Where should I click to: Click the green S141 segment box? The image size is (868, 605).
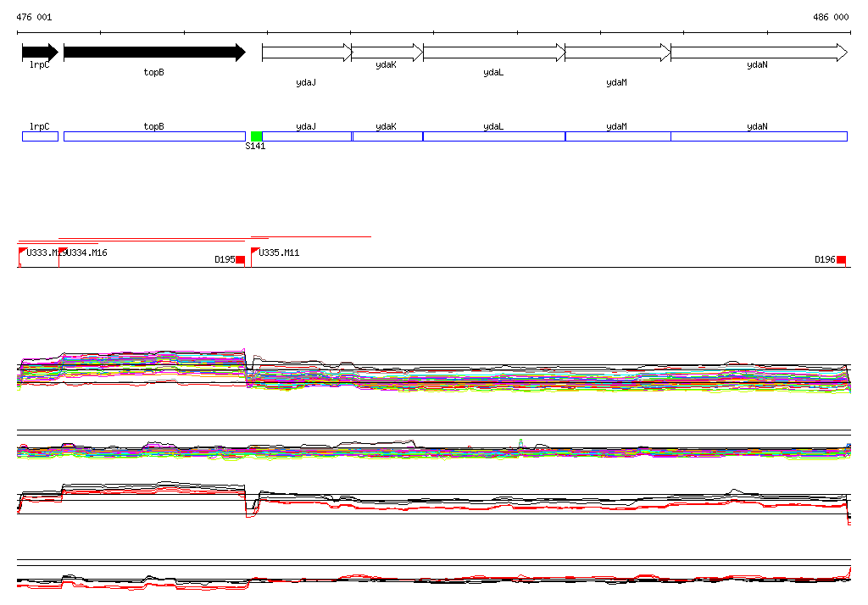point(256,136)
